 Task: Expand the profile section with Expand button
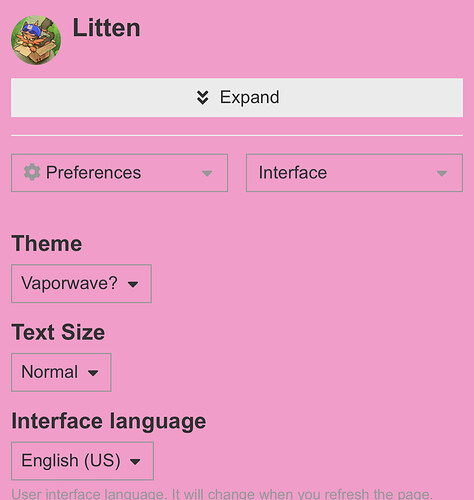(x=237, y=98)
